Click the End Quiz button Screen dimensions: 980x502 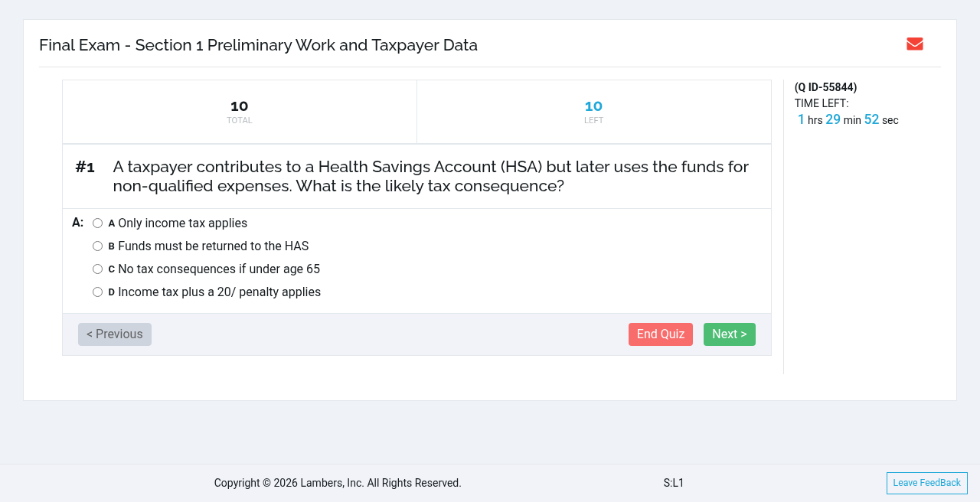pos(661,334)
